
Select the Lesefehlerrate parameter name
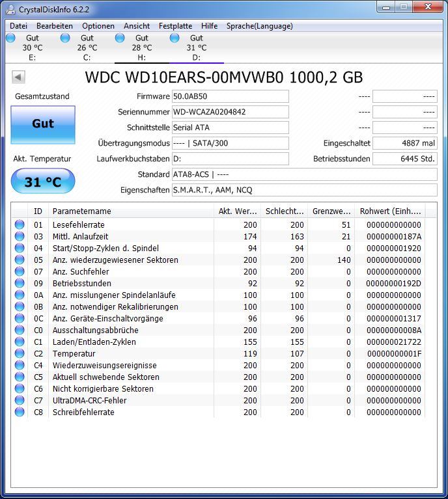78,224
